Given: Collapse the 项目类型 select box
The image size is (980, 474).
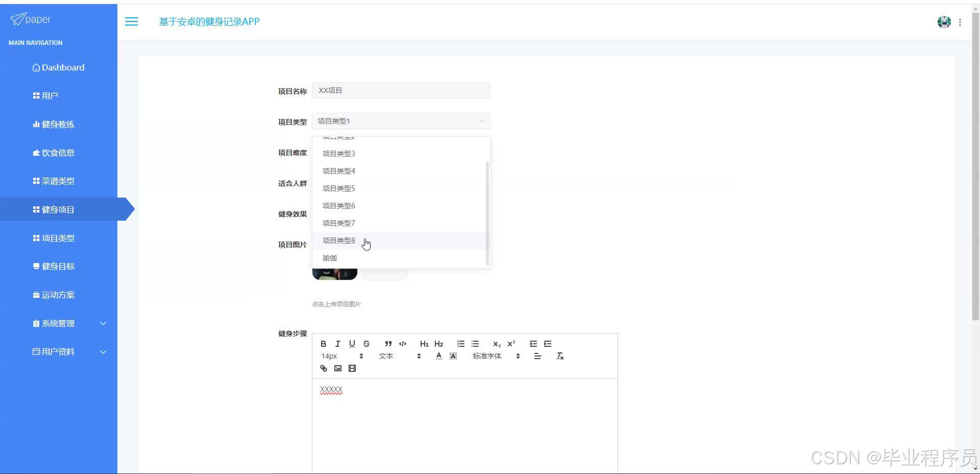Looking at the screenshot, I should pos(401,121).
